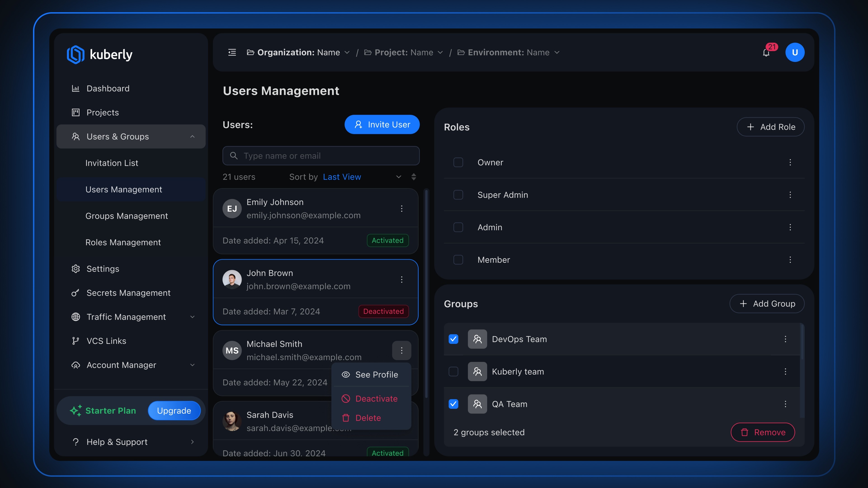Click the Invite User button
The height and width of the screenshot is (488, 868).
tap(382, 125)
